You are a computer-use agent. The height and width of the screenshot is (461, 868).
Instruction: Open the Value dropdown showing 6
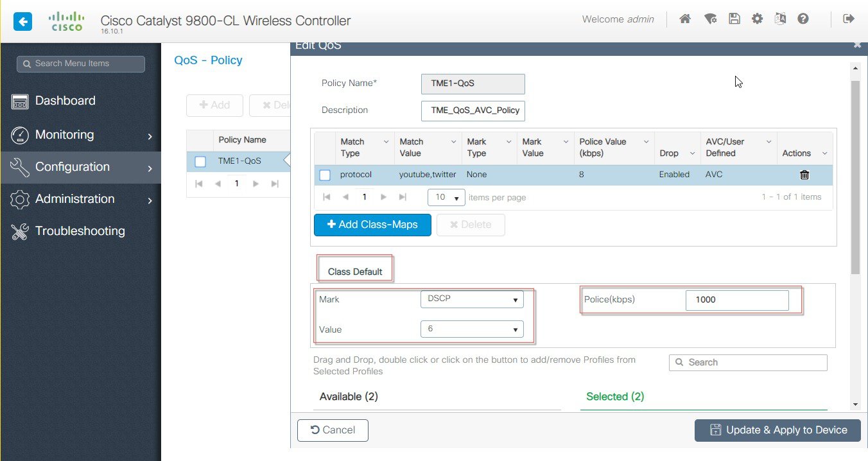point(472,329)
